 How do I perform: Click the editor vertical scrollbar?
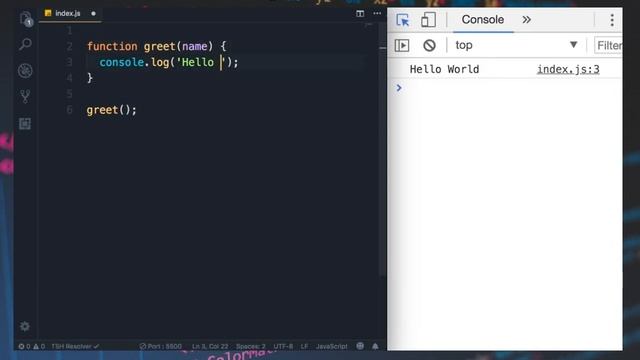382,149
